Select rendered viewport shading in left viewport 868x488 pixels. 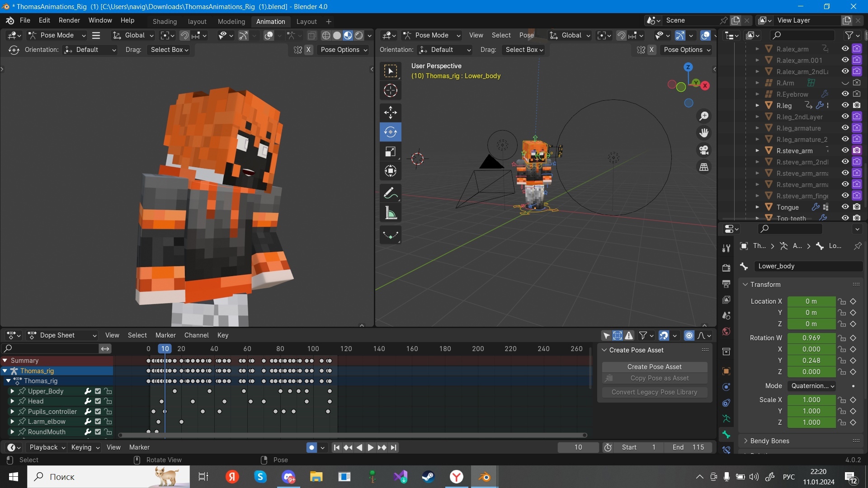coord(359,35)
